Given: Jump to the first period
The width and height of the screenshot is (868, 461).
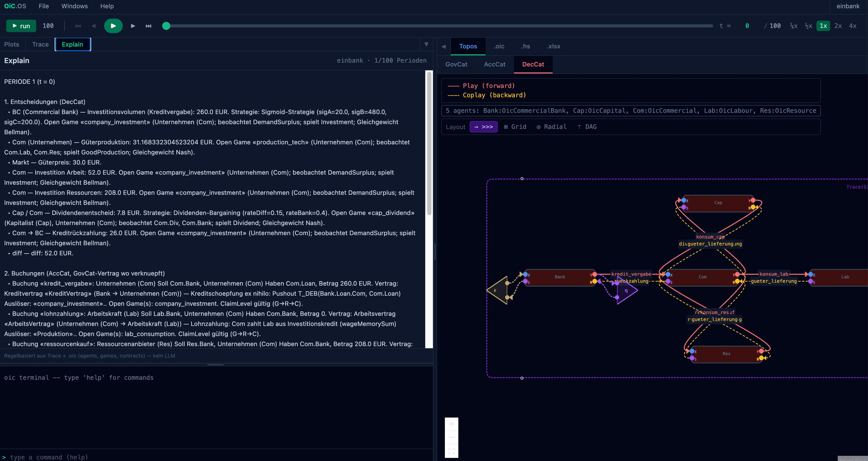Looking at the screenshot, I should 78,26.
